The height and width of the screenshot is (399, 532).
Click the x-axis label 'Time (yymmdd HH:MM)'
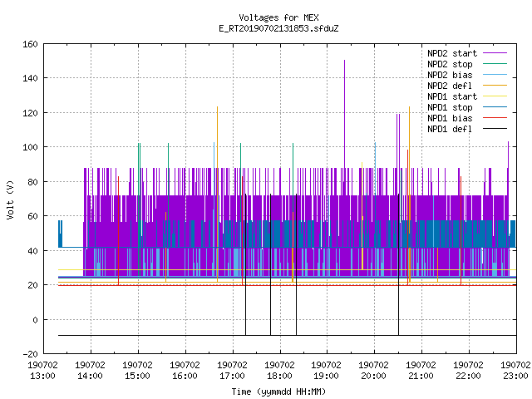(x=278, y=392)
